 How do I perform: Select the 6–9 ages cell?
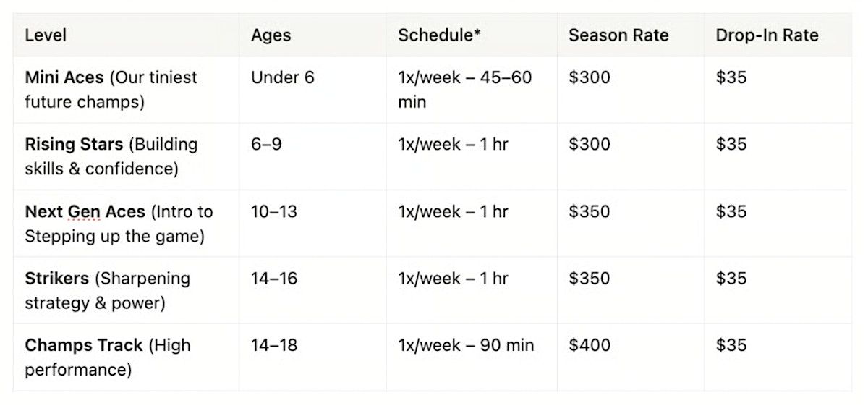click(x=266, y=145)
